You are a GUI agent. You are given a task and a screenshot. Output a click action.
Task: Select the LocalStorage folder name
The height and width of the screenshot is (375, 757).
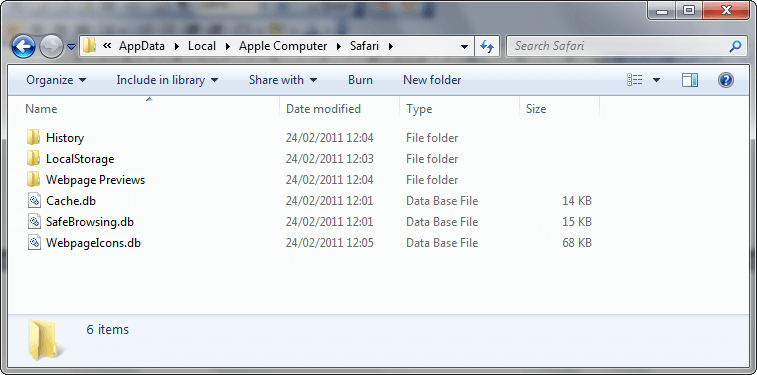(x=80, y=159)
